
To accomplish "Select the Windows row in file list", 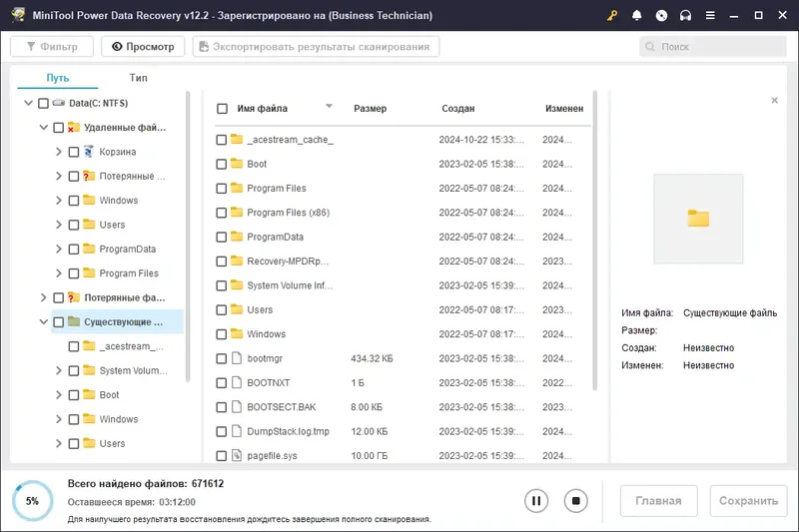I will 402,334.
